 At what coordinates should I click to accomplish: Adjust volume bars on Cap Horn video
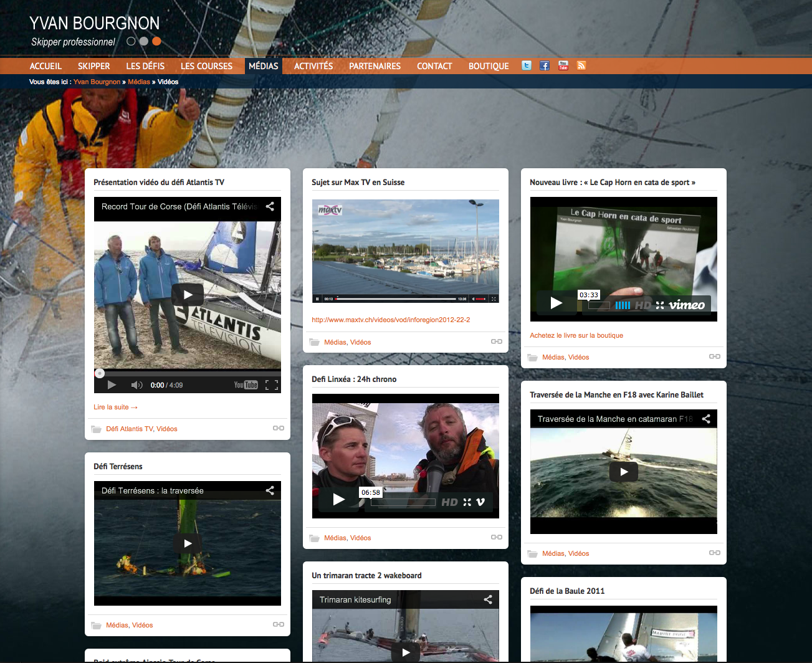click(x=623, y=305)
